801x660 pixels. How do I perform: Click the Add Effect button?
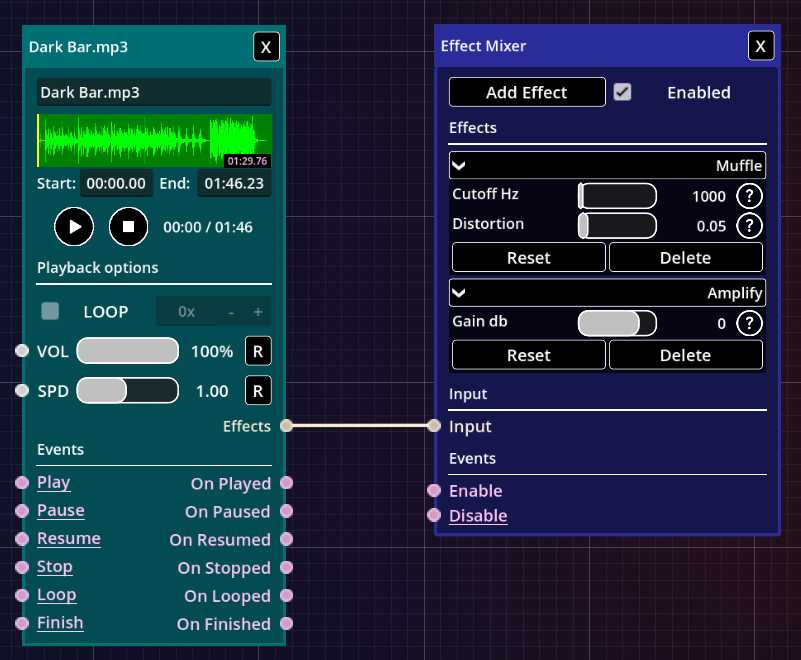[x=527, y=92]
